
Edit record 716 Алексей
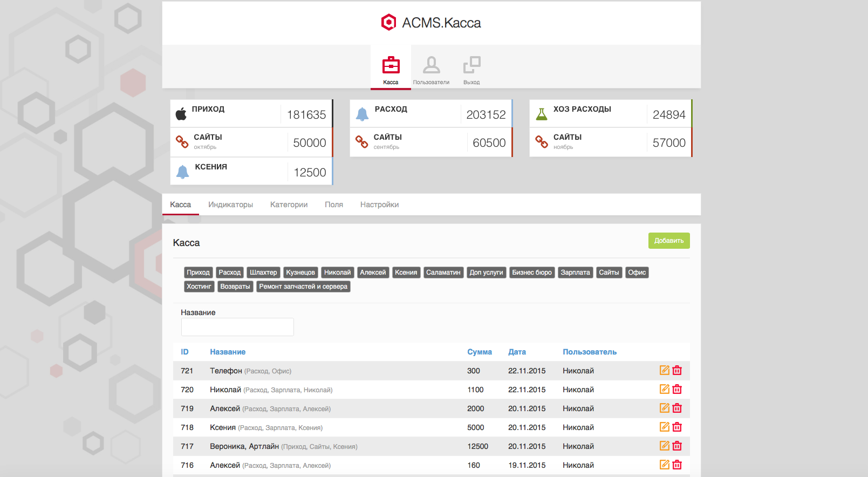665,465
